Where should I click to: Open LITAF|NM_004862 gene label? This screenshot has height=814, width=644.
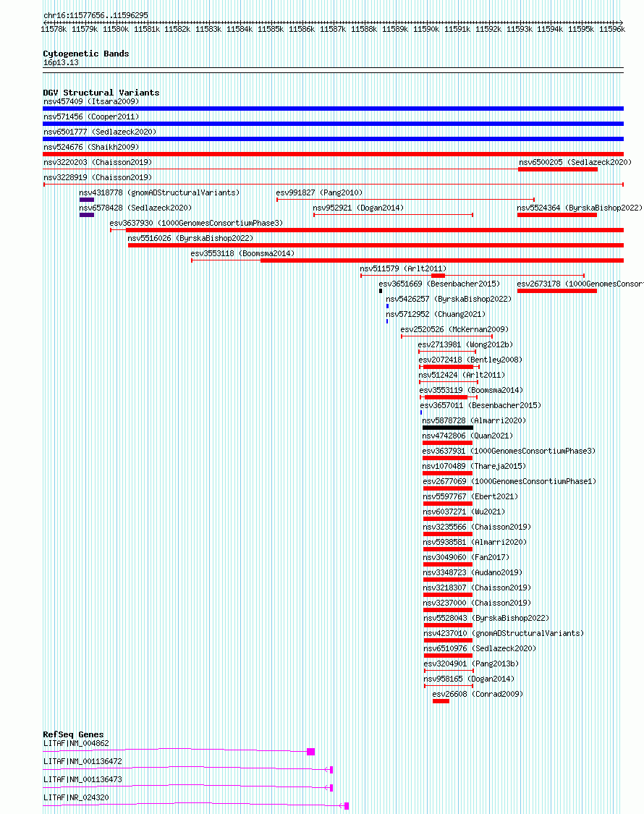[77, 743]
